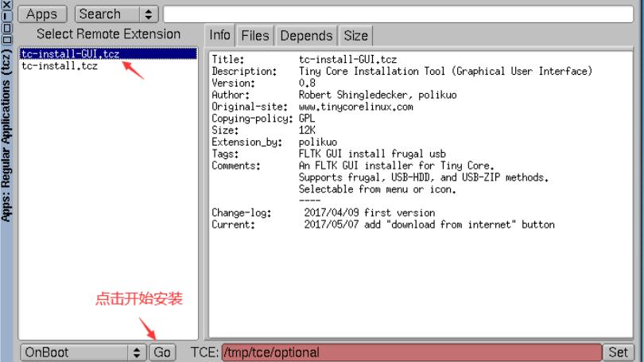Switch to the Files tab

(x=255, y=36)
